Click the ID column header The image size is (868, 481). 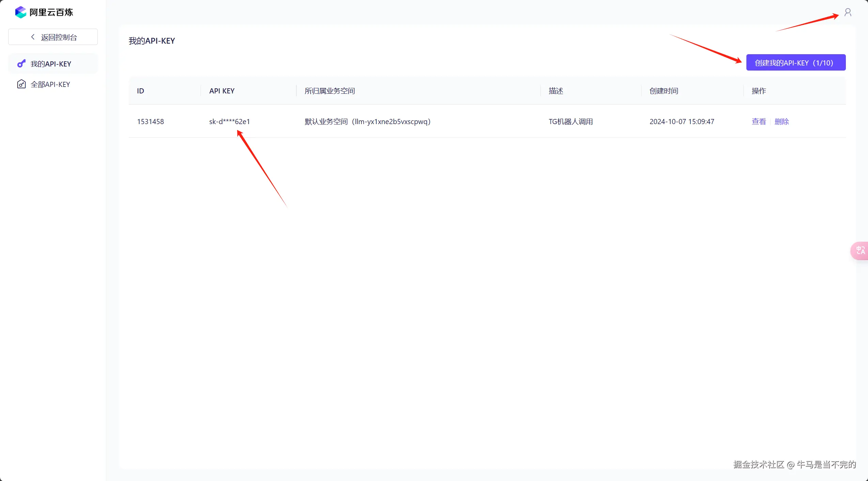[x=140, y=91]
